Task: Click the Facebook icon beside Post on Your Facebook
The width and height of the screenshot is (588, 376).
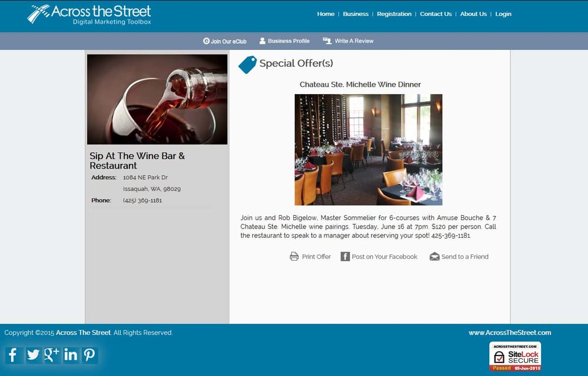Action: click(x=345, y=257)
